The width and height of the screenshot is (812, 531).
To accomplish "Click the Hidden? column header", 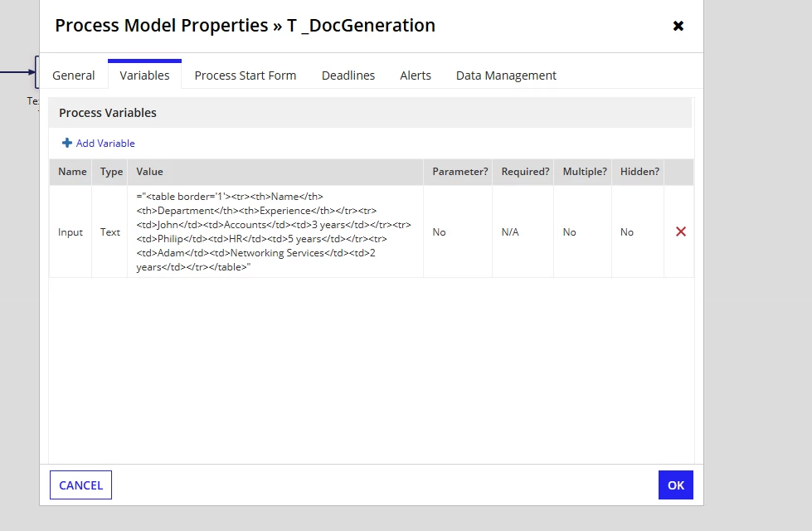I will coord(639,172).
